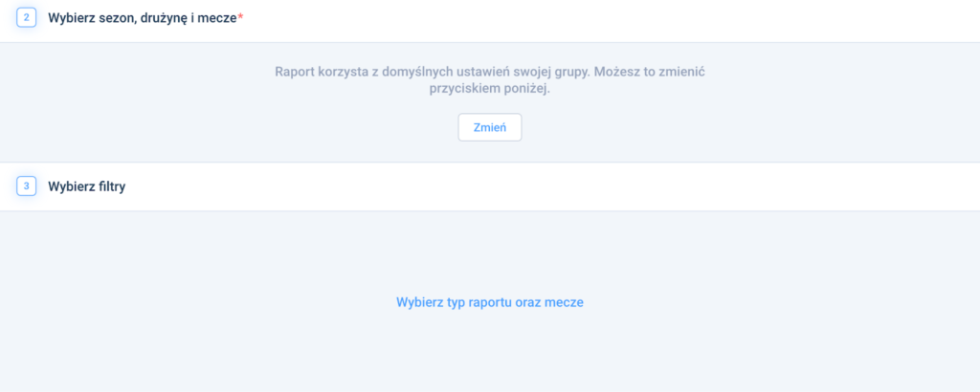Click the 'przyciskiem poniżej.' text line
980x392 pixels.
(x=489, y=88)
